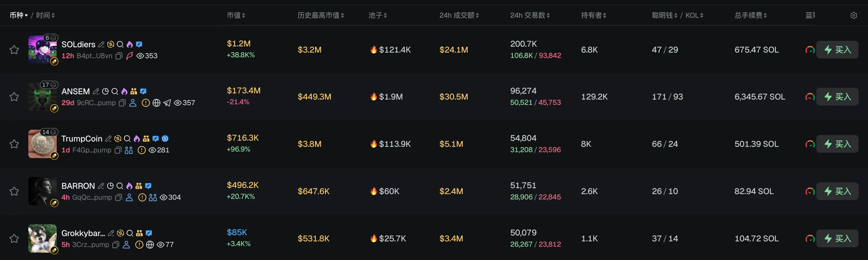This screenshot has width=868, height=260.
Task: Buy Grokkybar with 买入 button
Action: (837, 238)
